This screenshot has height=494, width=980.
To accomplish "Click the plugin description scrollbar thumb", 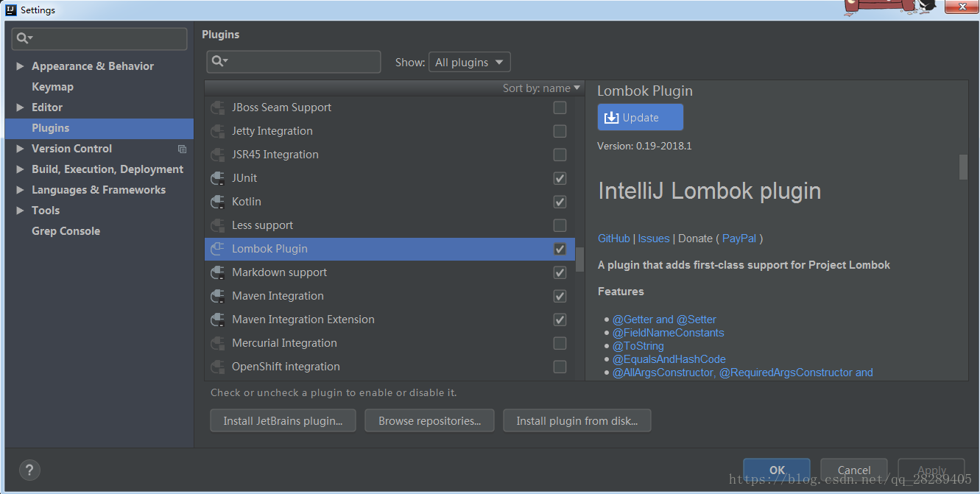I will click(963, 167).
